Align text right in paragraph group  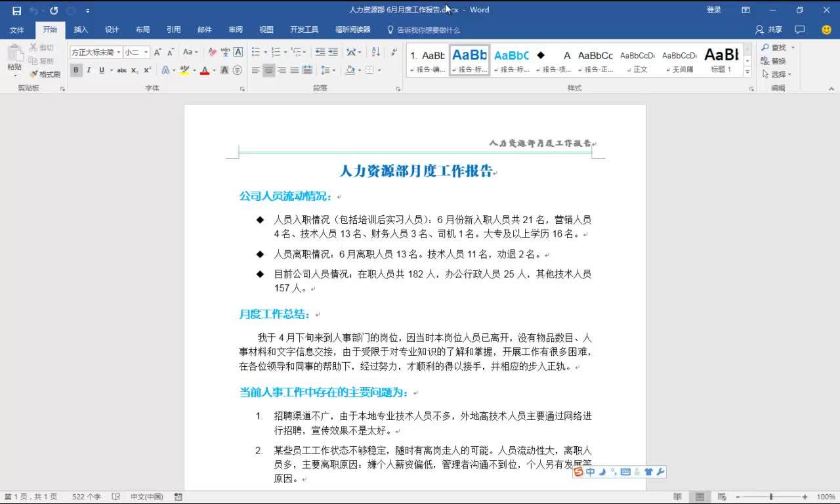coord(282,70)
